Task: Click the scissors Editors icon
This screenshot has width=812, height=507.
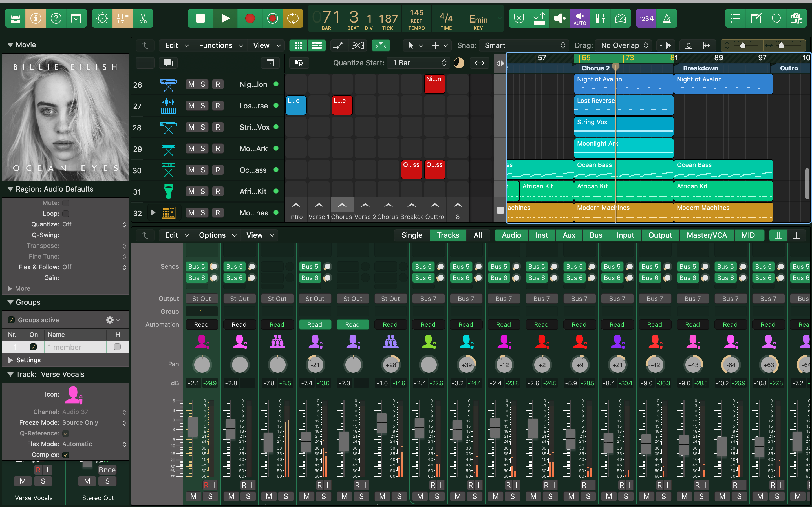Action: click(x=143, y=18)
